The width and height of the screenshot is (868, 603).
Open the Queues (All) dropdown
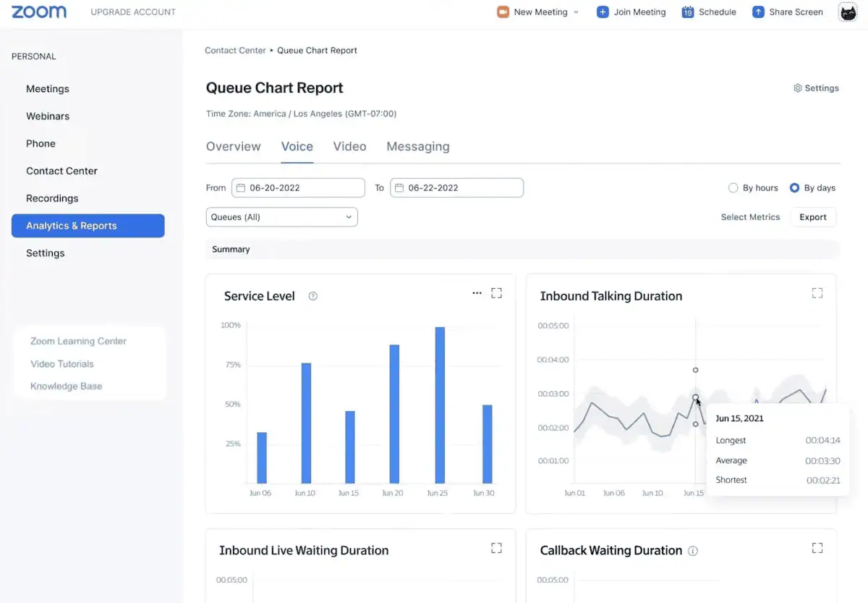point(281,217)
